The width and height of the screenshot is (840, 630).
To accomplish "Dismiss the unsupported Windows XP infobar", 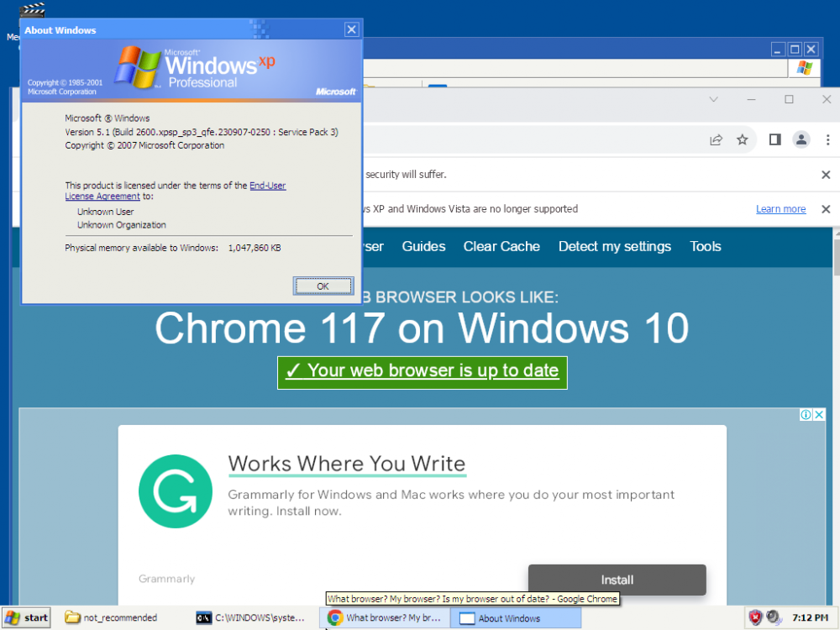I will (826, 209).
